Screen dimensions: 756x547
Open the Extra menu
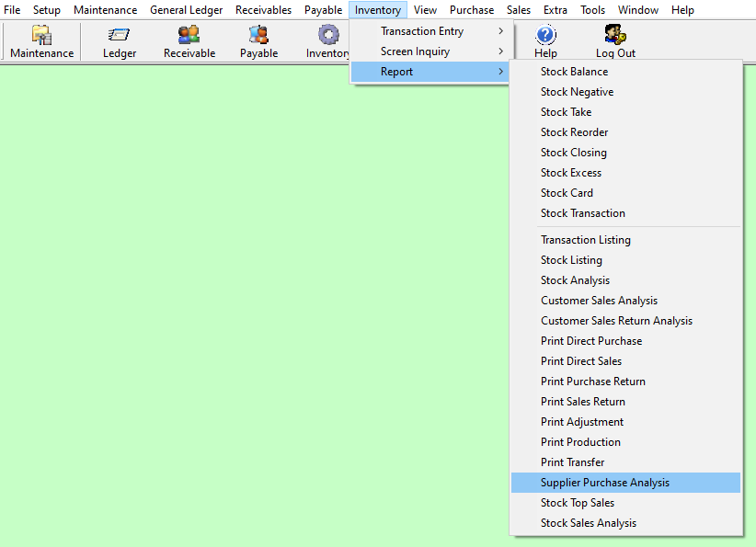(x=555, y=9)
